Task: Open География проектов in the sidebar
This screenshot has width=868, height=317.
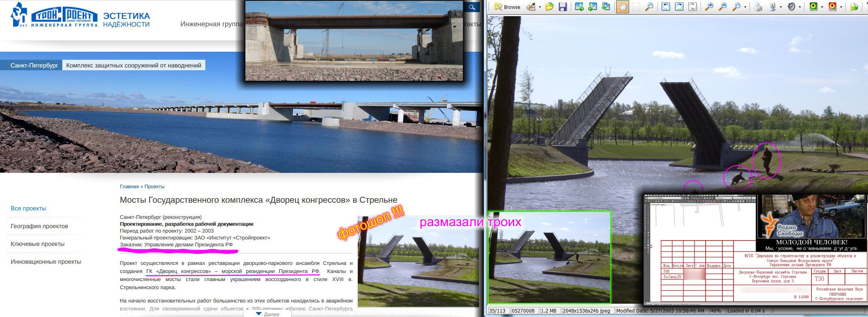Action: pyautogui.click(x=39, y=226)
